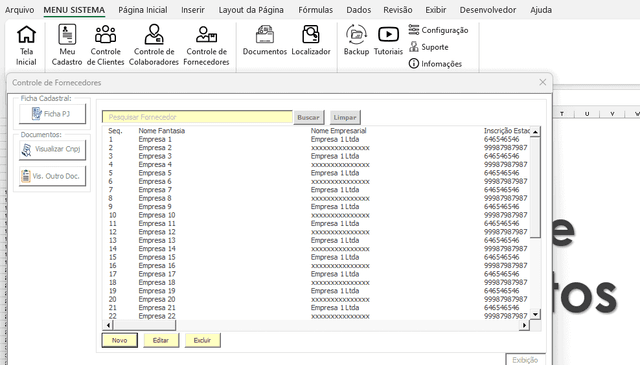Run the Backup tool
The image size is (640, 365).
coord(356,40)
